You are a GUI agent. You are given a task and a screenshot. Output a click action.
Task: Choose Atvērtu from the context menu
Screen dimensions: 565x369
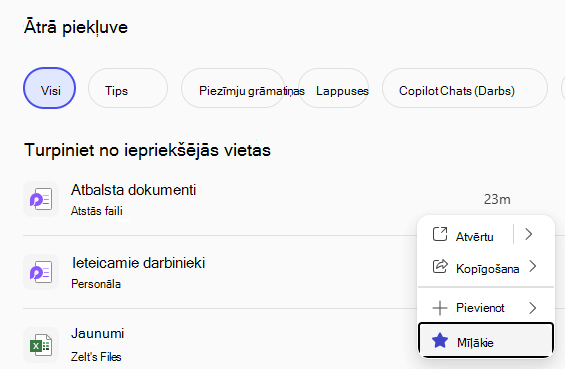pyautogui.click(x=475, y=237)
